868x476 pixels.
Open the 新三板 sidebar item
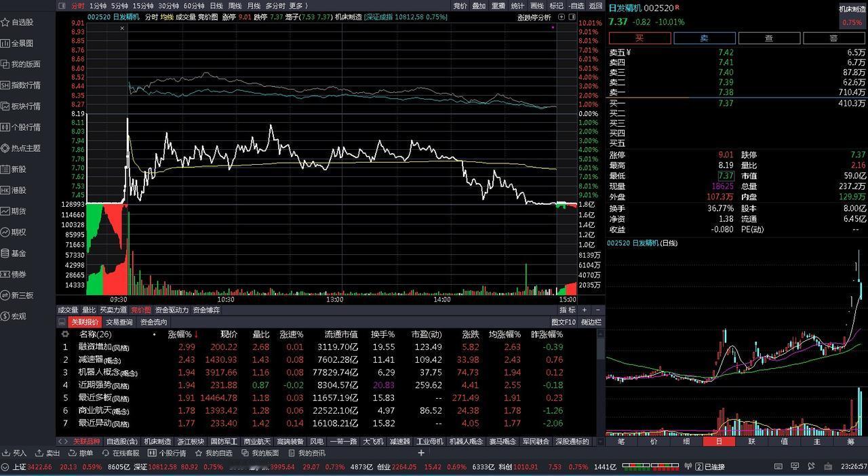tap(17, 296)
